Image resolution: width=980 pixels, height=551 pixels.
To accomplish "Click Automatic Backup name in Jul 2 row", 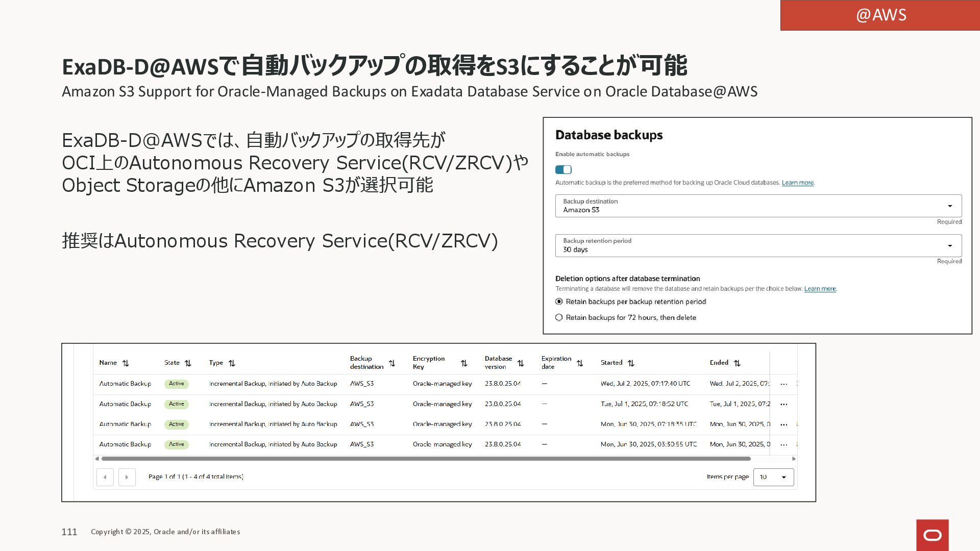I will [125, 384].
